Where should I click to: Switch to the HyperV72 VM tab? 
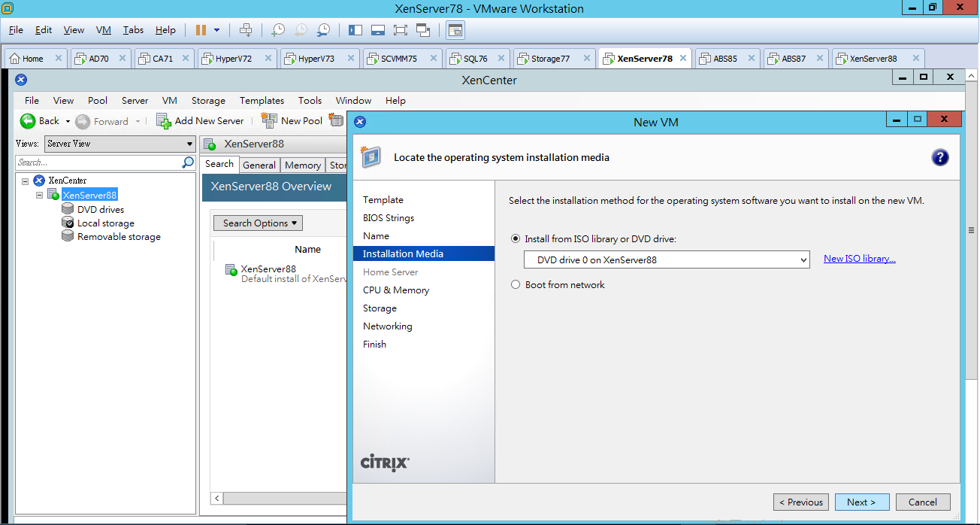234,59
